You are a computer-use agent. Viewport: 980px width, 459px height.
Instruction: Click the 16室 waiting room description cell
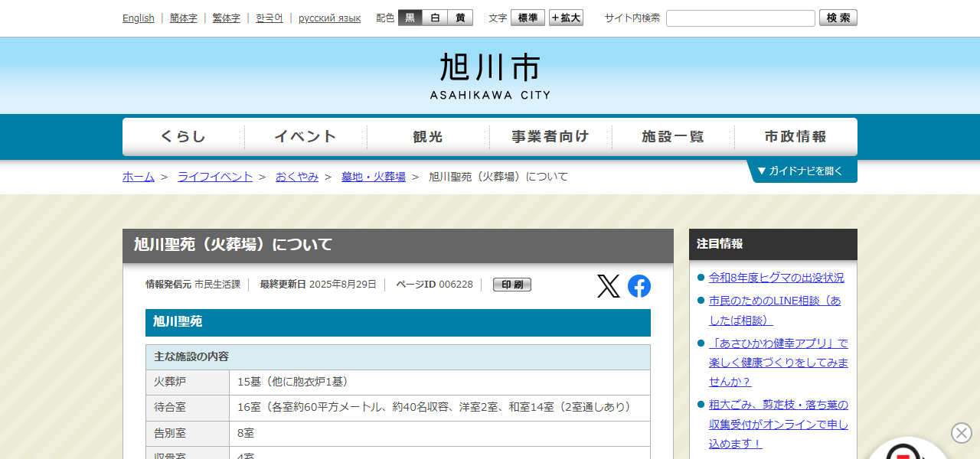pyautogui.click(x=439, y=408)
